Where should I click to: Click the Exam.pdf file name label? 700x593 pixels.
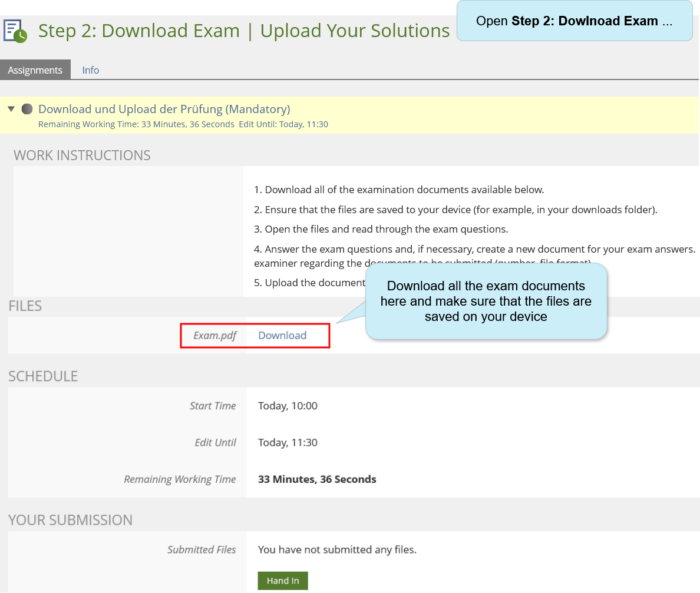[x=214, y=336]
